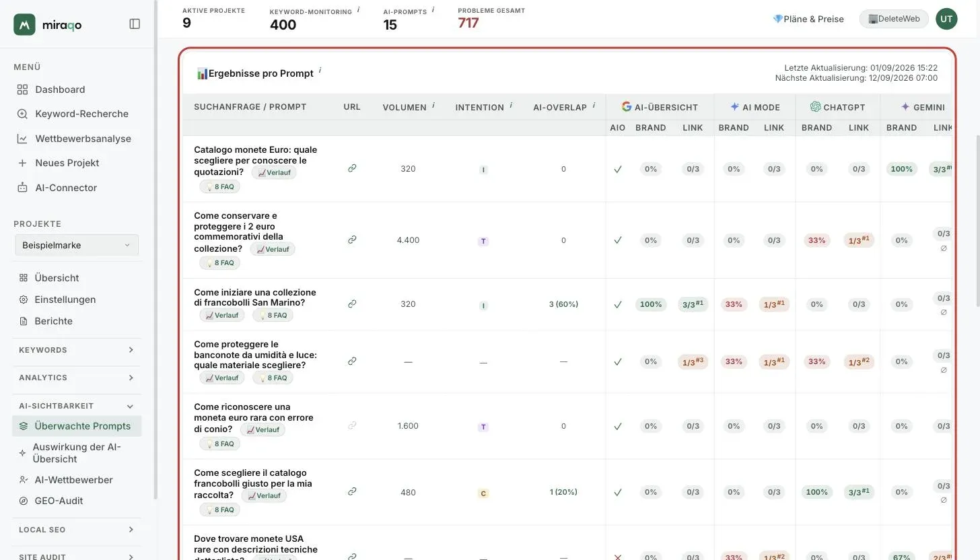Screen dimensions: 980x560
Task: Open Verlauf for Catalogo monete Euro prompt
Action: [x=274, y=172]
